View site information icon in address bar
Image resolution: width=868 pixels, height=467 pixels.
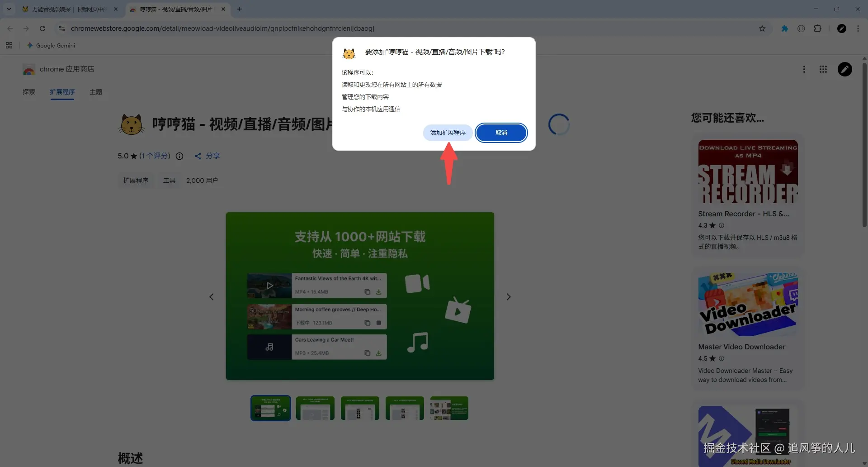[62, 29]
